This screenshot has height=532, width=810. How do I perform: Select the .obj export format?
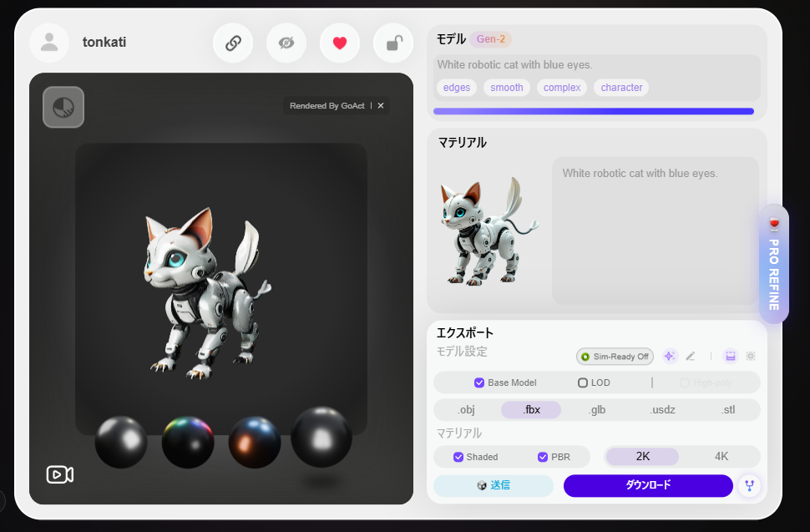point(466,410)
